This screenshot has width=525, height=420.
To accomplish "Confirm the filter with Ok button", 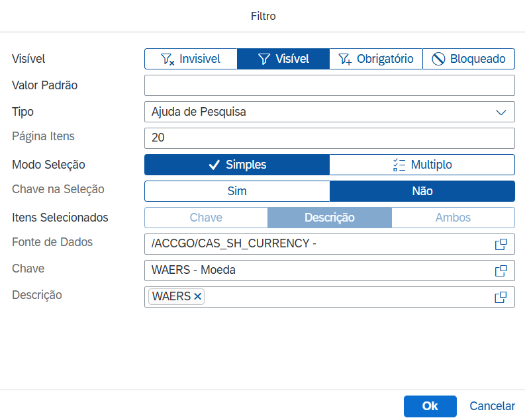I will point(430,406).
